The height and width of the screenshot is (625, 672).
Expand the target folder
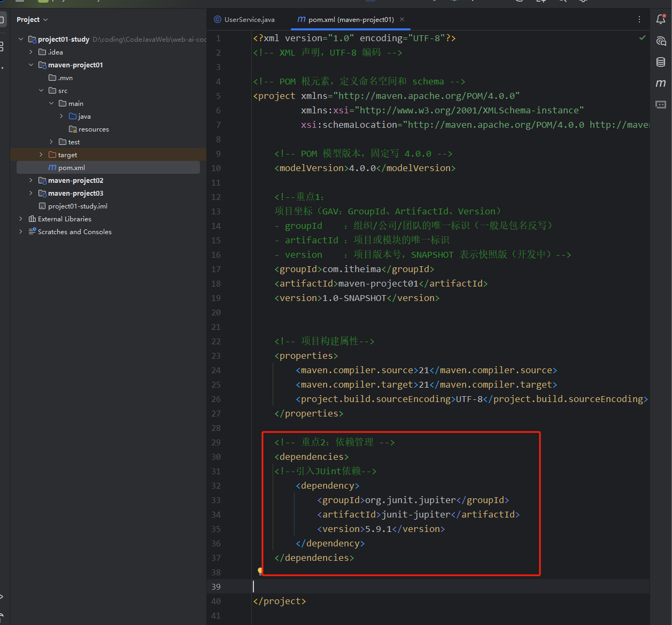click(41, 155)
